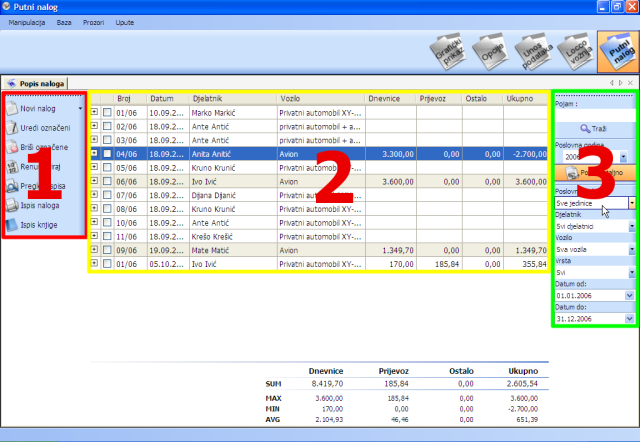Open the Locco vožnja module icon
Viewport: 640px width, 442px height.
[x=576, y=51]
